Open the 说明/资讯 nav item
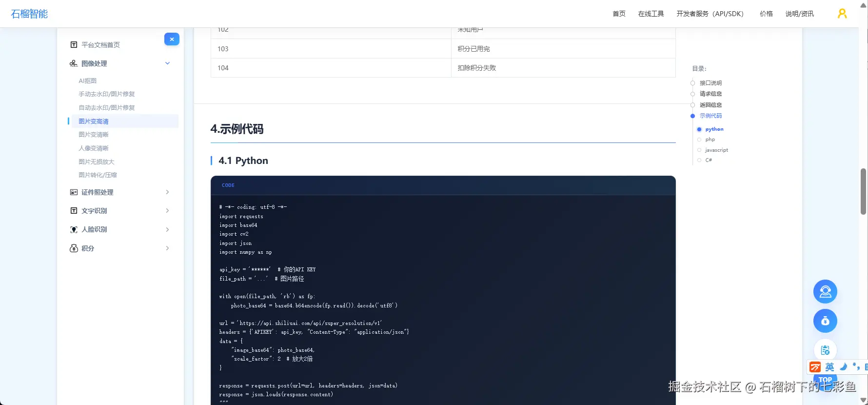Image resolution: width=868 pixels, height=405 pixels. [x=799, y=14]
